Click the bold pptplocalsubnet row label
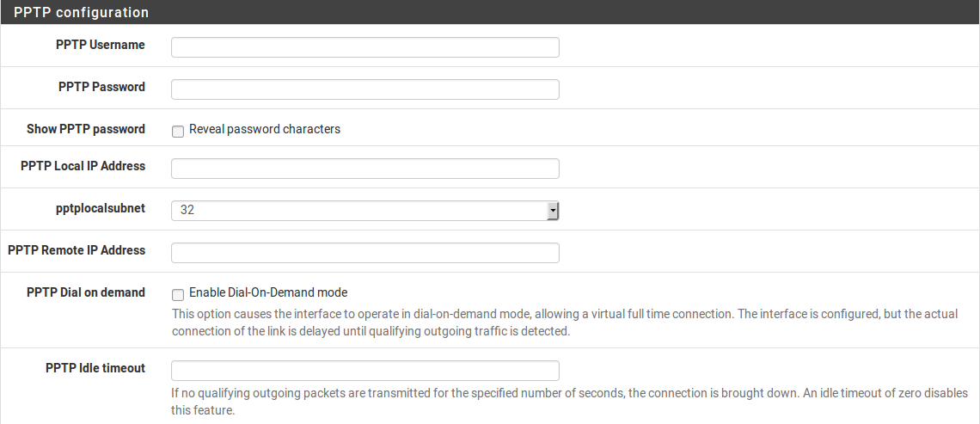980x424 pixels. (100, 208)
